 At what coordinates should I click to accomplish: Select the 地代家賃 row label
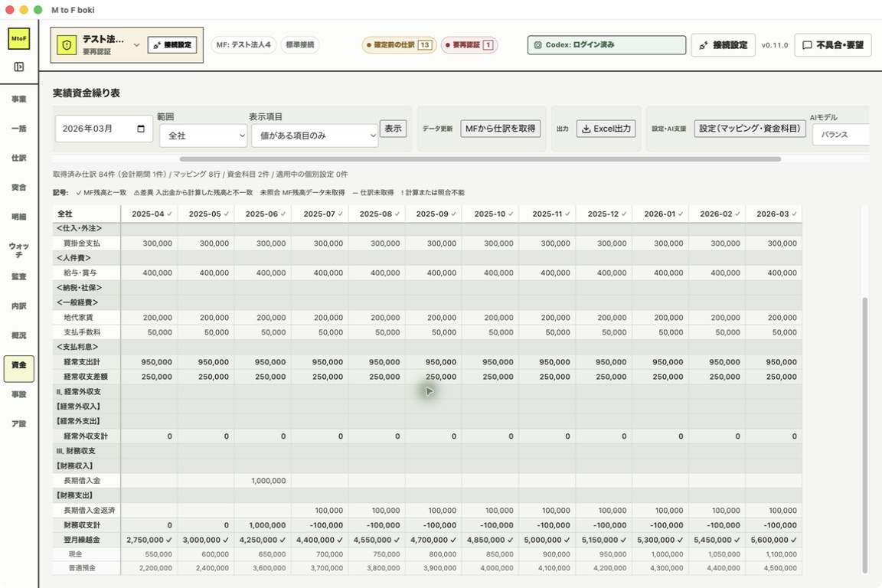78,317
